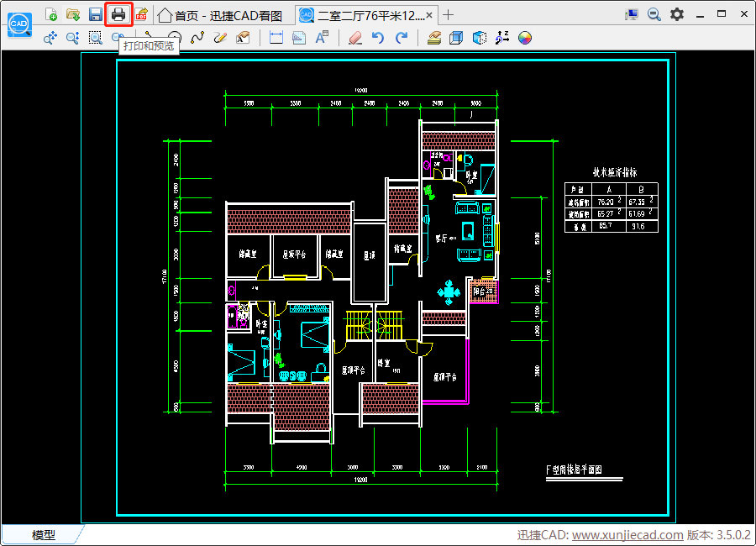This screenshot has width=756, height=546.
Task: Save the drawing with the floppy disk icon
Action: [x=96, y=14]
